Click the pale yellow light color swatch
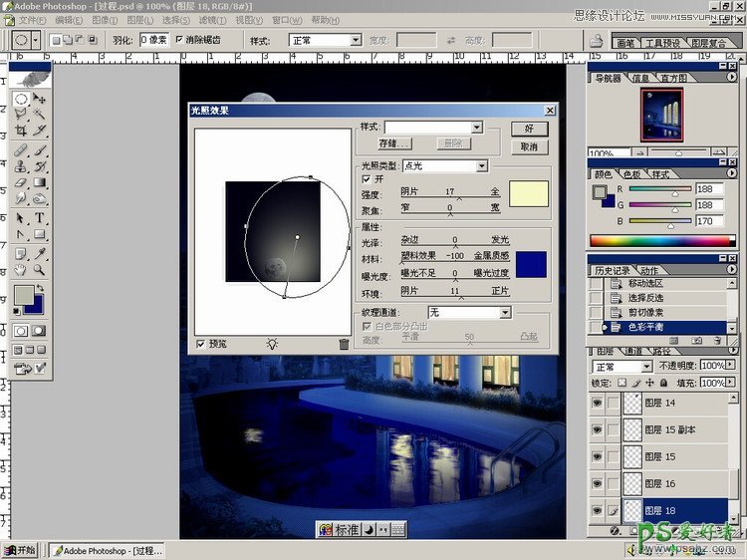The image size is (747, 560). click(528, 192)
